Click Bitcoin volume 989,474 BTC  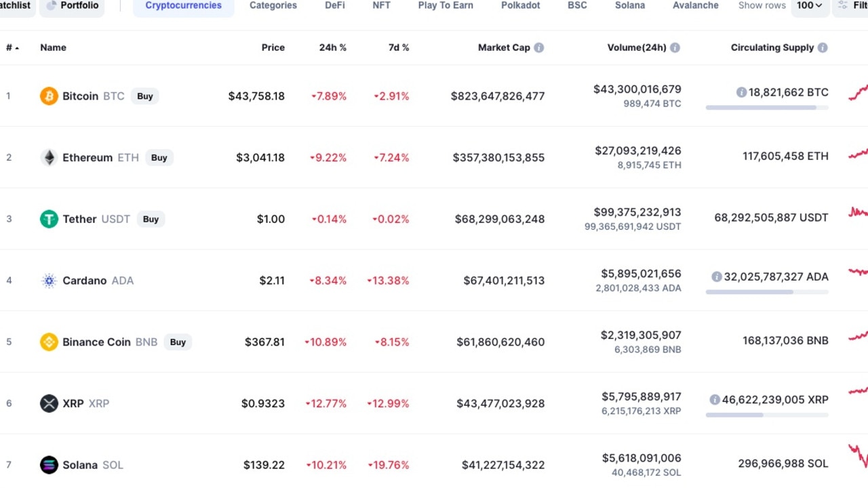[652, 104]
